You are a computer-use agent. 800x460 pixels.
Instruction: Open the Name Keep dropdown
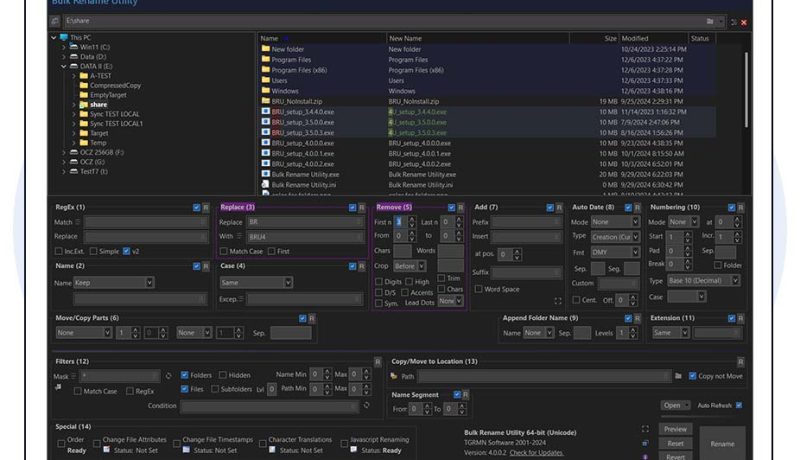click(113, 283)
